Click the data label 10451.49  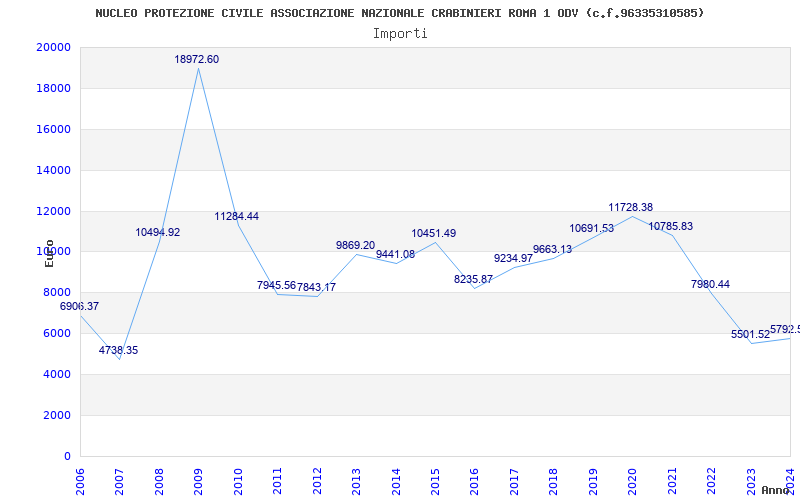(x=434, y=234)
